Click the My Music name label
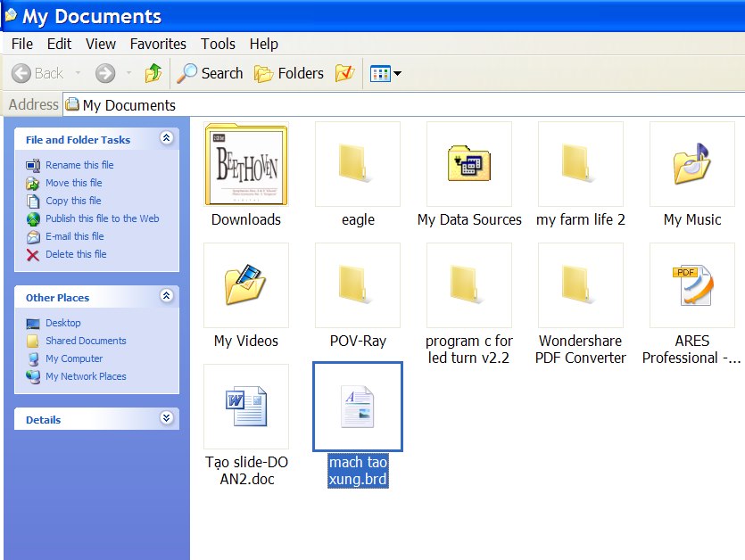This screenshot has width=745, height=560. [692, 219]
